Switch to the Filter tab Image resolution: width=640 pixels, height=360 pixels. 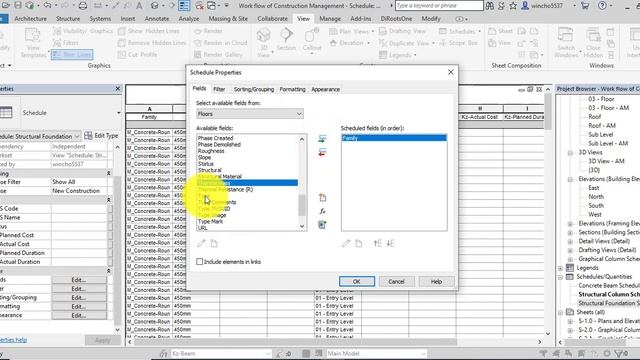click(219, 89)
